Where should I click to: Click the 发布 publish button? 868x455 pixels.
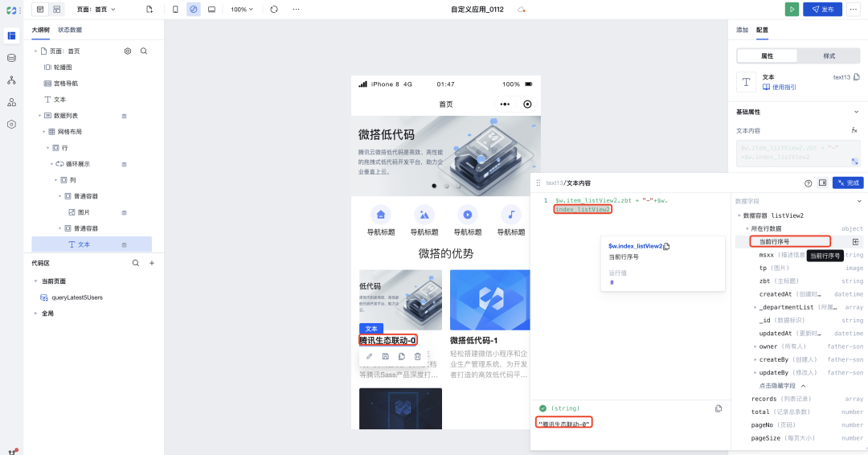coord(823,10)
